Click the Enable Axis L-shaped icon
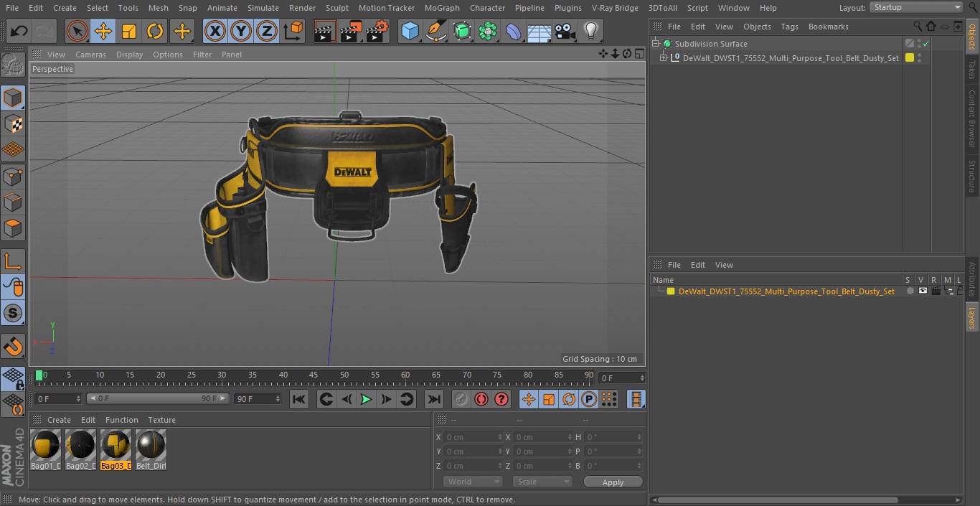Screen dimensions: 980x506 (13, 261)
